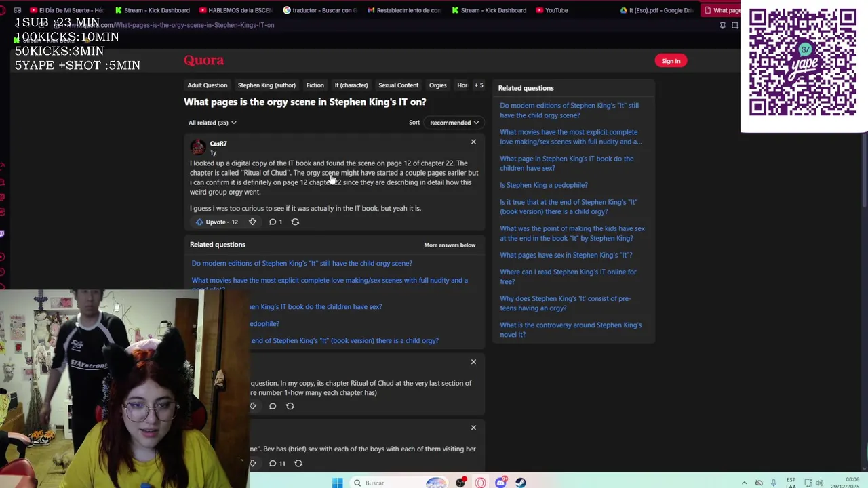Switch to 'It (Eso).pdf - Google Drive' tab
Image resolution: width=868 pixels, height=488 pixels.
click(x=658, y=10)
